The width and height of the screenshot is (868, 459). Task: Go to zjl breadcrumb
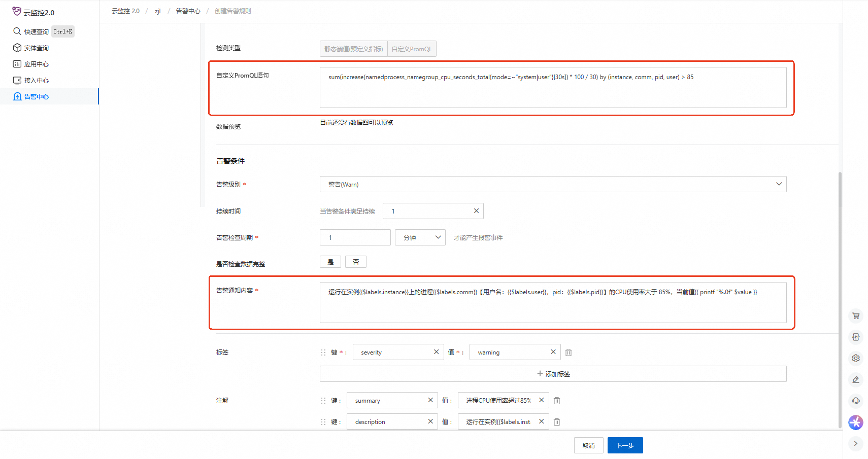pyautogui.click(x=158, y=11)
